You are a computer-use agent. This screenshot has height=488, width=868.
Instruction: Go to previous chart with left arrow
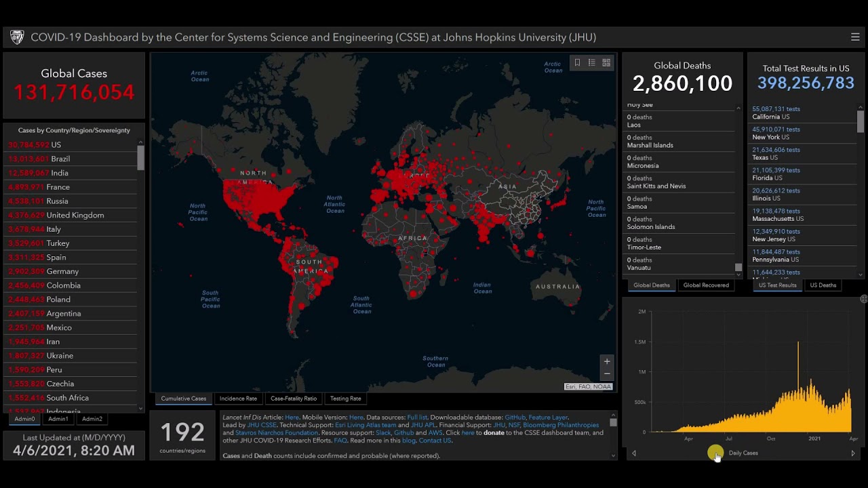point(634,453)
